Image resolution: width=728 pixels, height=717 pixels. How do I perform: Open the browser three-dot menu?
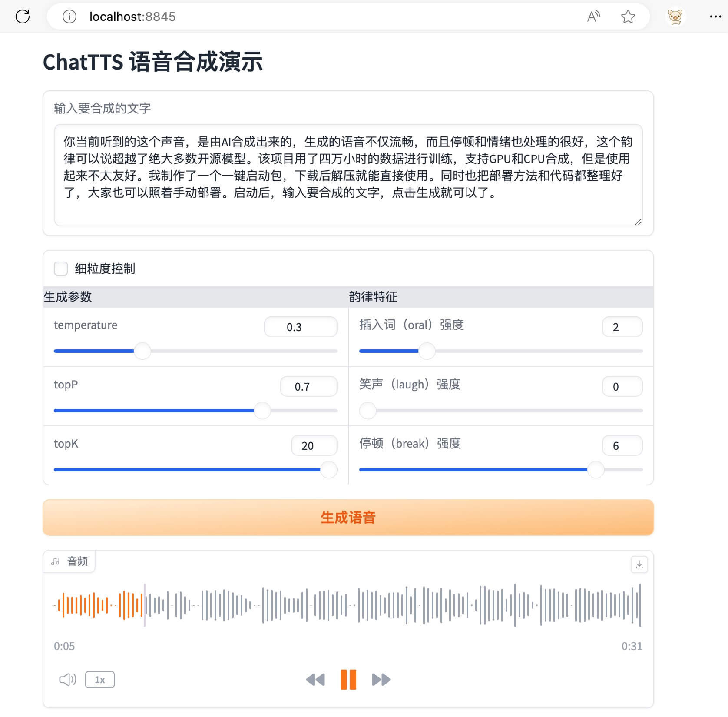coord(715,17)
